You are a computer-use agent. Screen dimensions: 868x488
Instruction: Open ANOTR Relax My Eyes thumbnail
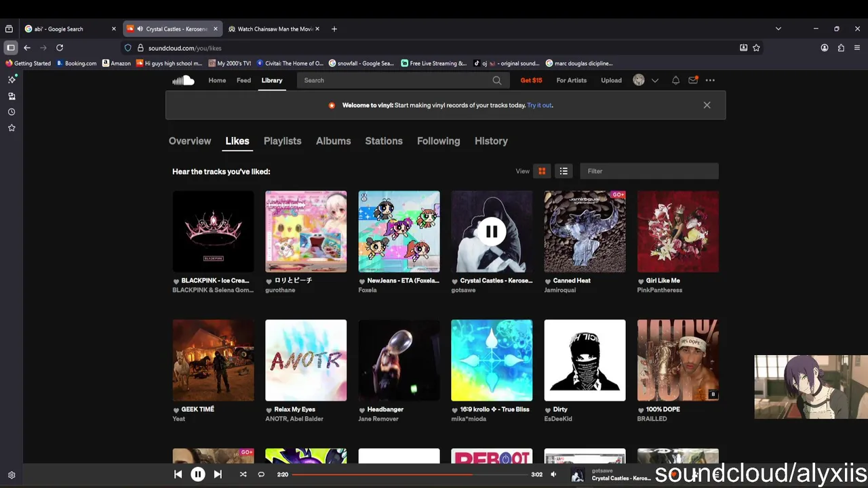pyautogui.click(x=306, y=361)
